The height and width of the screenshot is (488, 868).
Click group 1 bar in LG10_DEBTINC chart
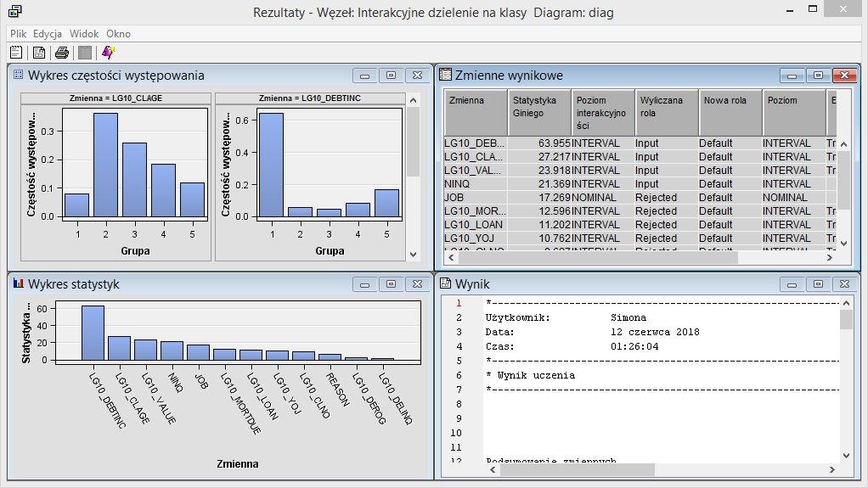[x=271, y=165]
